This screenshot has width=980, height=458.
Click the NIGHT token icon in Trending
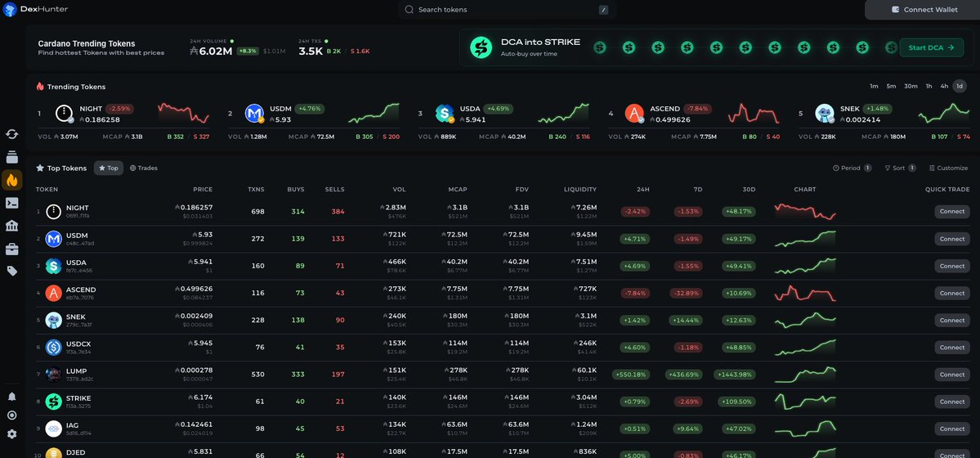click(65, 113)
